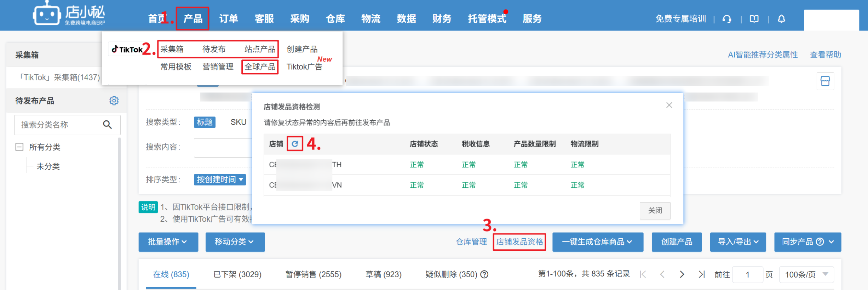Jump to the last page arrow

click(701, 274)
